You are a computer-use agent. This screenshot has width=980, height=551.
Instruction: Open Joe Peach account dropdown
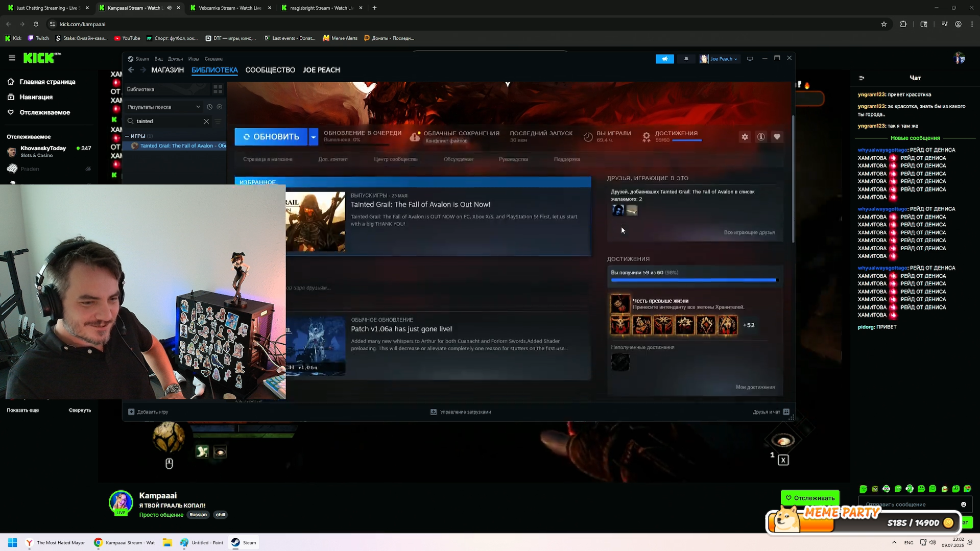pos(719,59)
